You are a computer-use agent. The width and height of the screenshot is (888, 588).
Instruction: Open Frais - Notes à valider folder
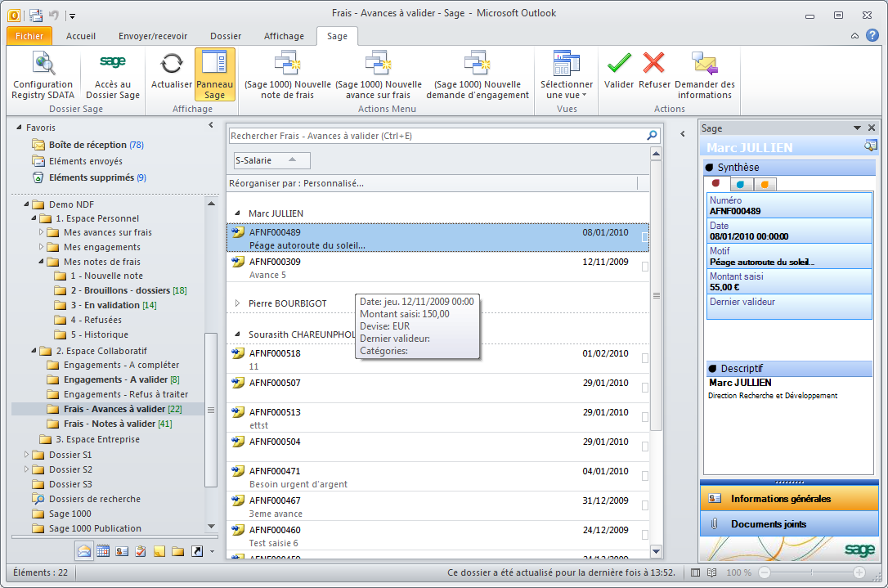pos(110,424)
